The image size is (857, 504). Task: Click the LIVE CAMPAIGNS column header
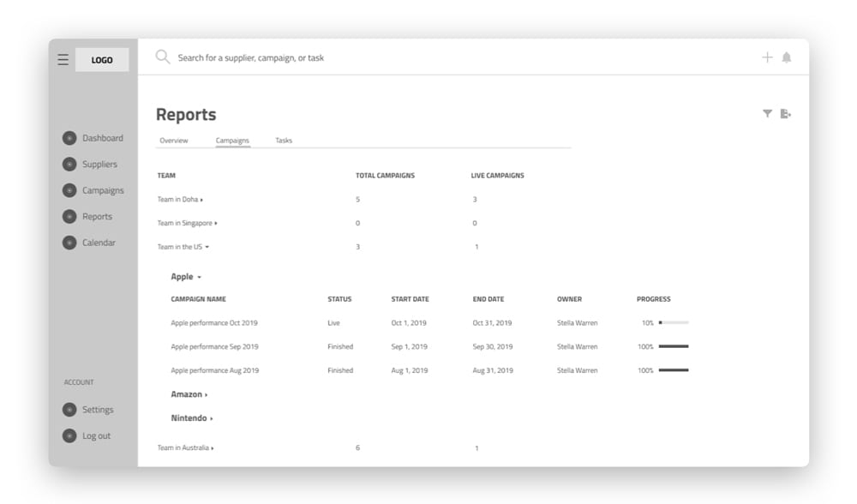click(497, 176)
